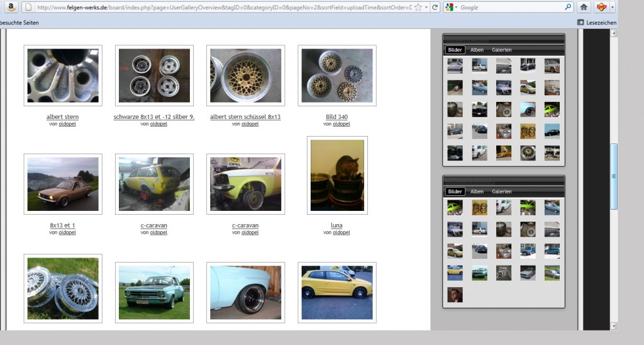Click the page's vertical scrollbar thumb
This screenshot has height=345, width=644.
(x=614, y=176)
